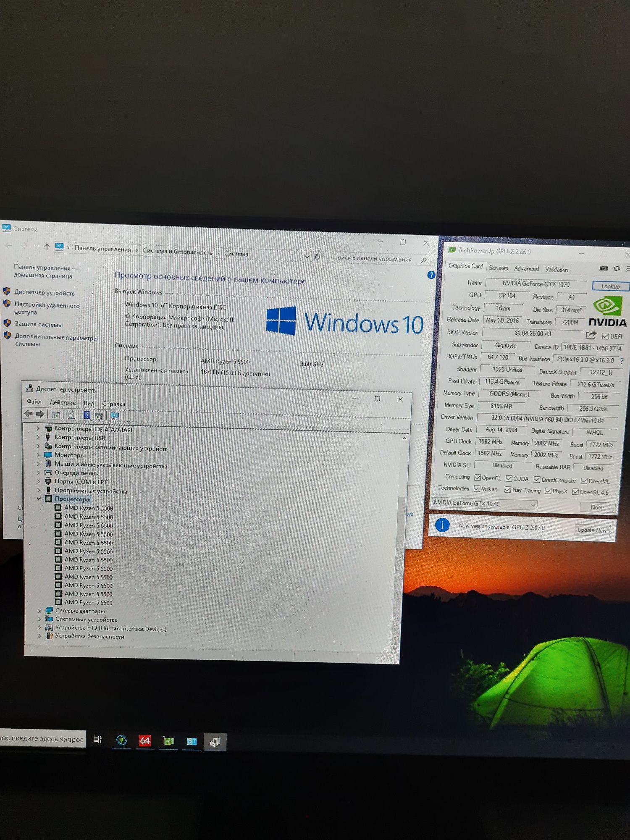Take GPU-Z screenshot with camera icon

(604, 268)
